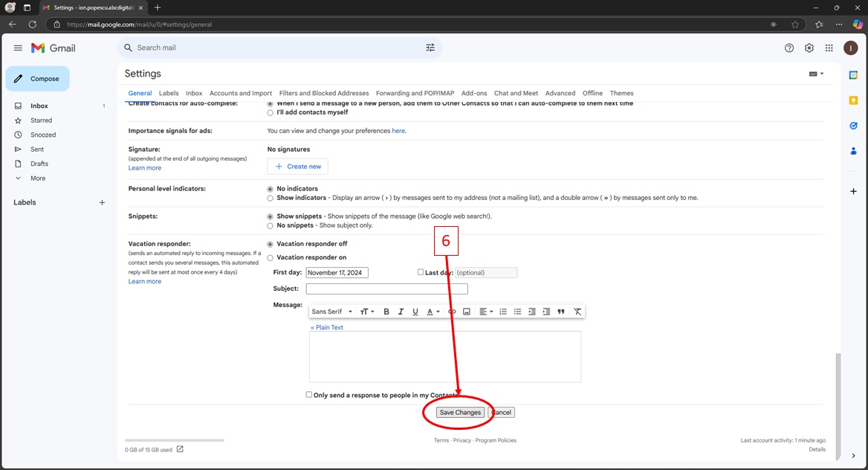Viewport: 868px width, 470px height.
Task: Toggle italic in message toolbar
Action: tap(401, 312)
